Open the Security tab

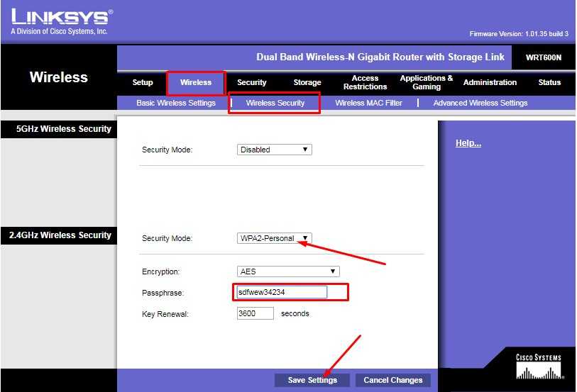[251, 82]
